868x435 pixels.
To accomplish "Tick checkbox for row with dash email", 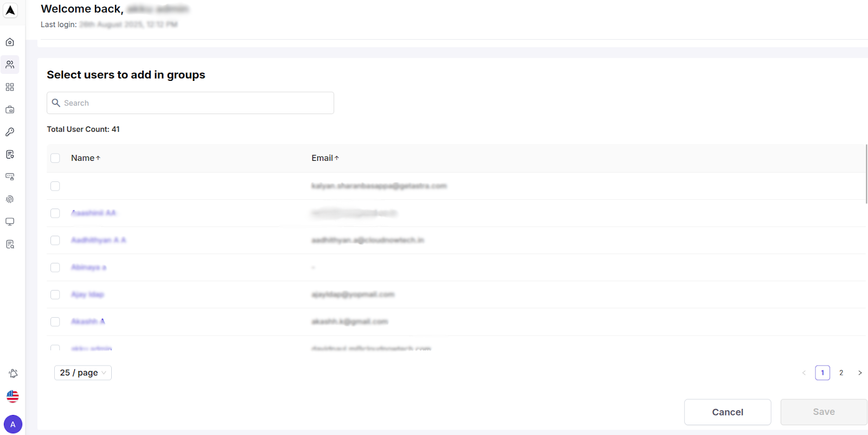I will pyautogui.click(x=55, y=268).
